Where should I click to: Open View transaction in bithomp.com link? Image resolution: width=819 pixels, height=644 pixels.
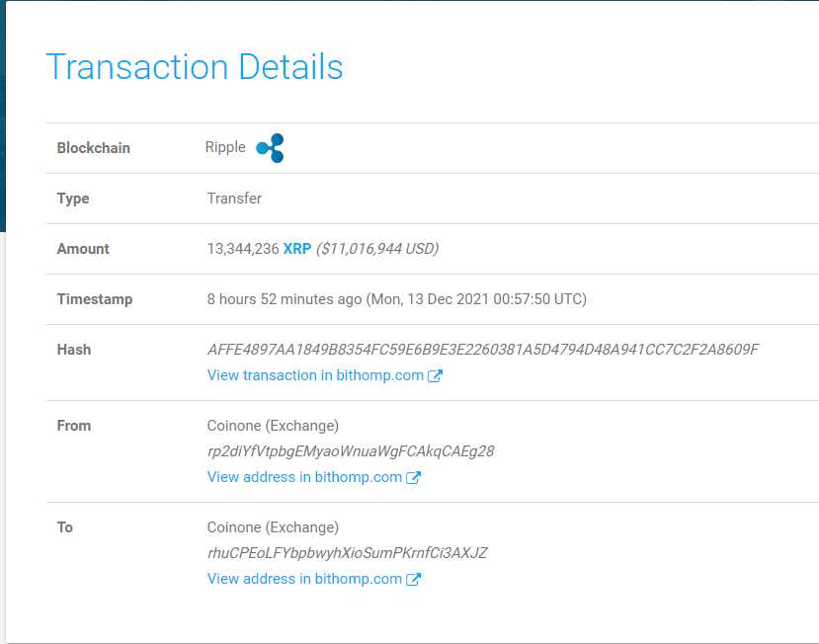click(315, 375)
